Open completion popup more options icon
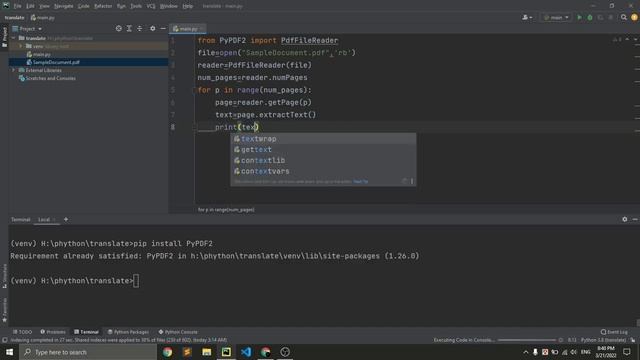This screenshot has width=640, height=360. [412, 181]
